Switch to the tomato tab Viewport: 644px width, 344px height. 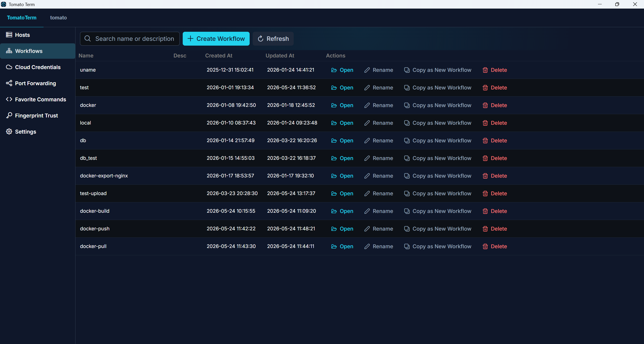point(58,18)
